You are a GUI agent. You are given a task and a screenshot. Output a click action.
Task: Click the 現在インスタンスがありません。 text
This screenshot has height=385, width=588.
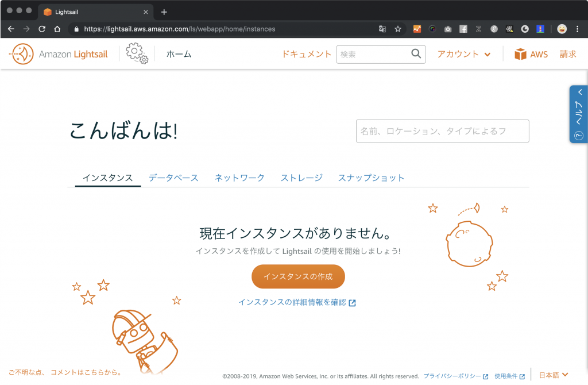point(296,233)
